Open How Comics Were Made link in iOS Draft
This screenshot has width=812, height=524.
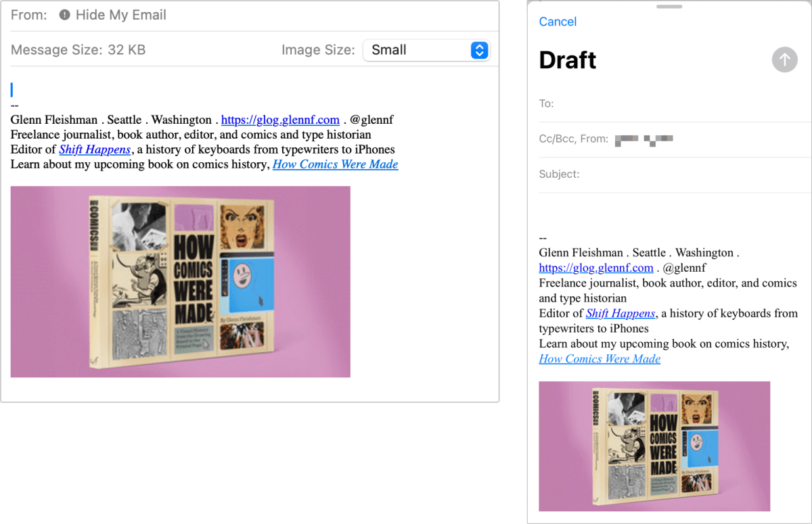tap(600, 359)
